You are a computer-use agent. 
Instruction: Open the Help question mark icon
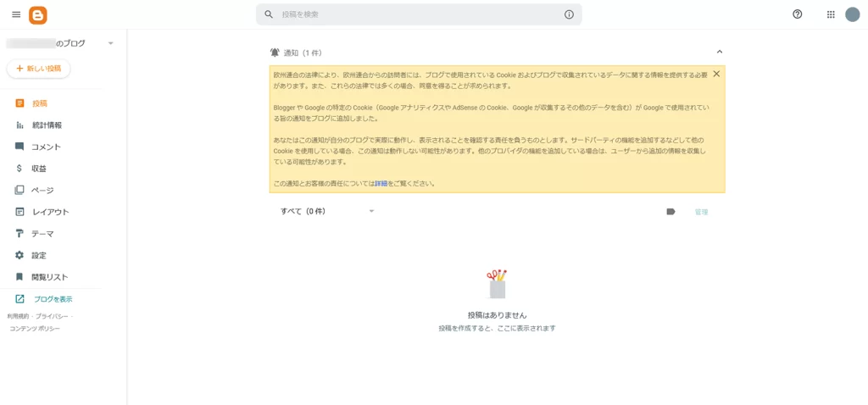pyautogui.click(x=797, y=14)
